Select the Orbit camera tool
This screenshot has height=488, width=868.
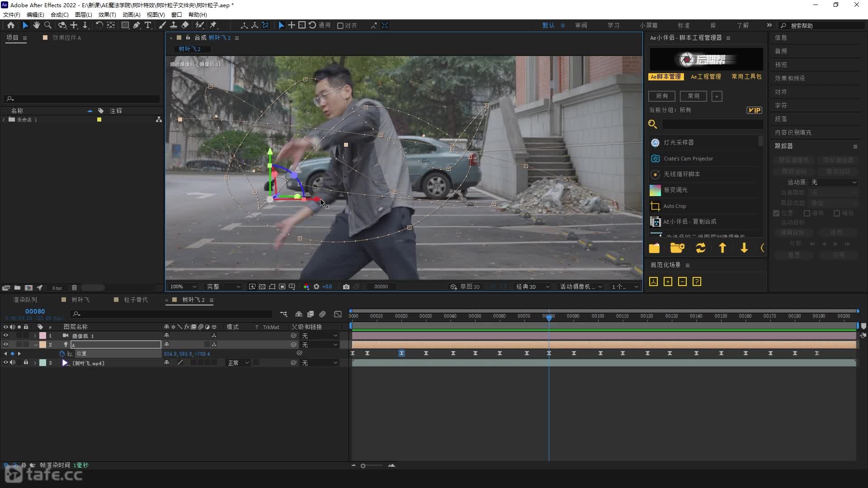point(62,25)
